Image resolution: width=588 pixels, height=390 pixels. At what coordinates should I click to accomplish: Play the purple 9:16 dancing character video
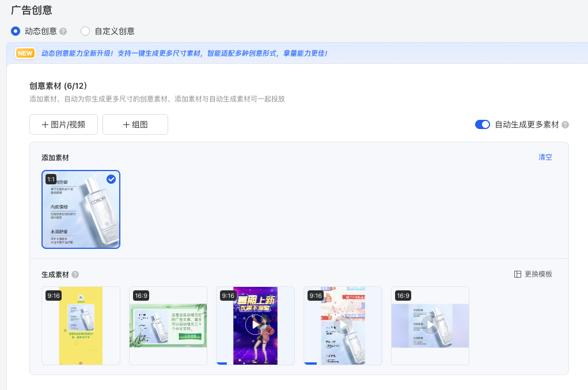coord(255,325)
